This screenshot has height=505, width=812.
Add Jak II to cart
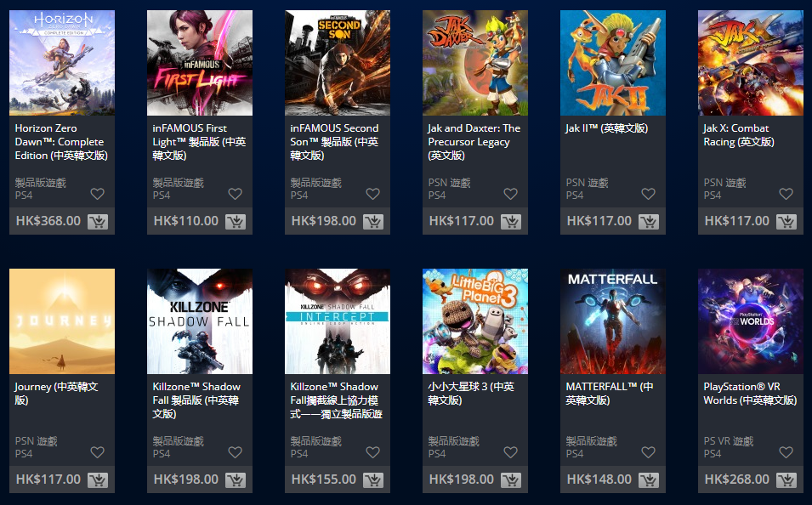point(649,222)
